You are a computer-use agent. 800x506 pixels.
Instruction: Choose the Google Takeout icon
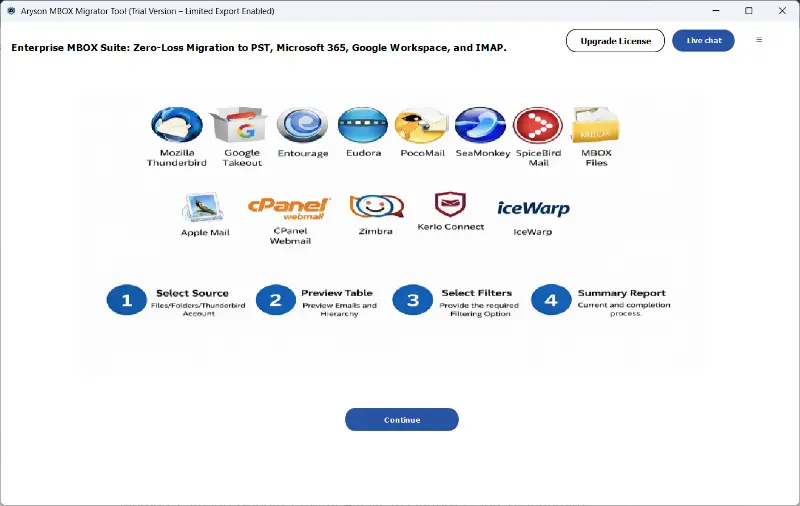(x=240, y=125)
